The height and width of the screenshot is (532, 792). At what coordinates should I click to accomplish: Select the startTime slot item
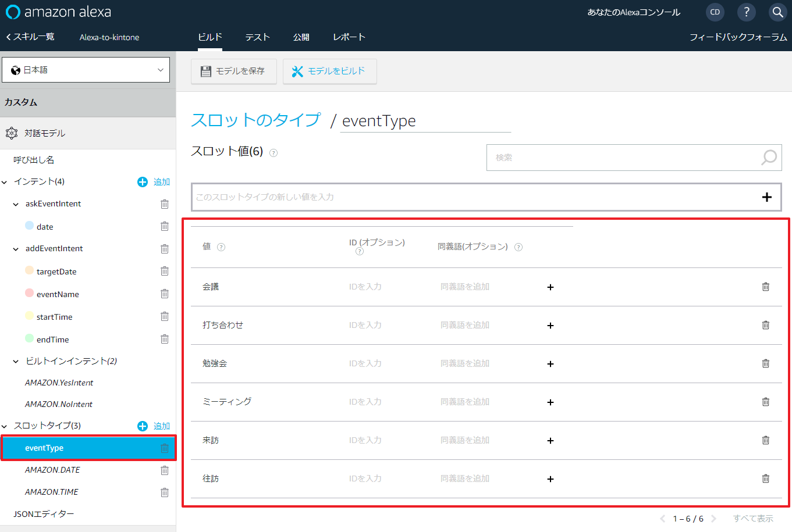click(55, 317)
